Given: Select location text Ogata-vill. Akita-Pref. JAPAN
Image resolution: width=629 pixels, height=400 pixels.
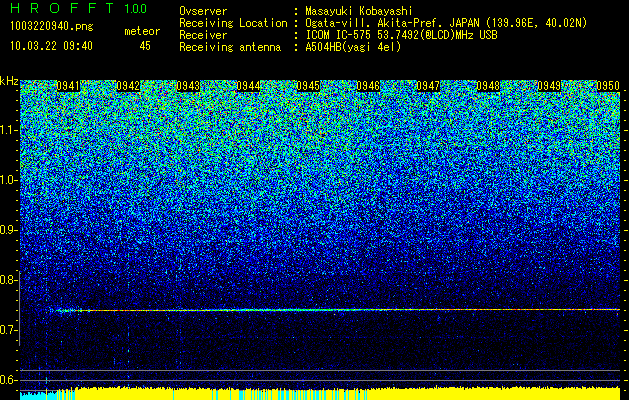Looking at the screenshot, I should pyautogui.click(x=391, y=23).
